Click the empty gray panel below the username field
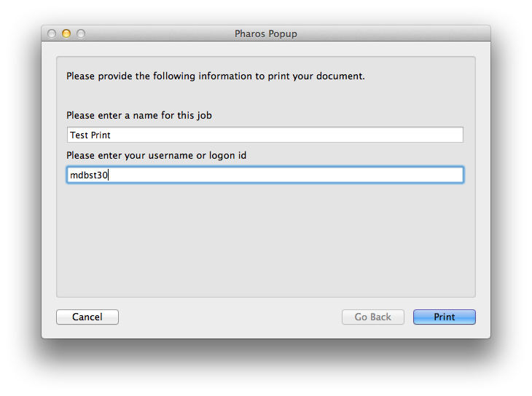 point(266,240)
